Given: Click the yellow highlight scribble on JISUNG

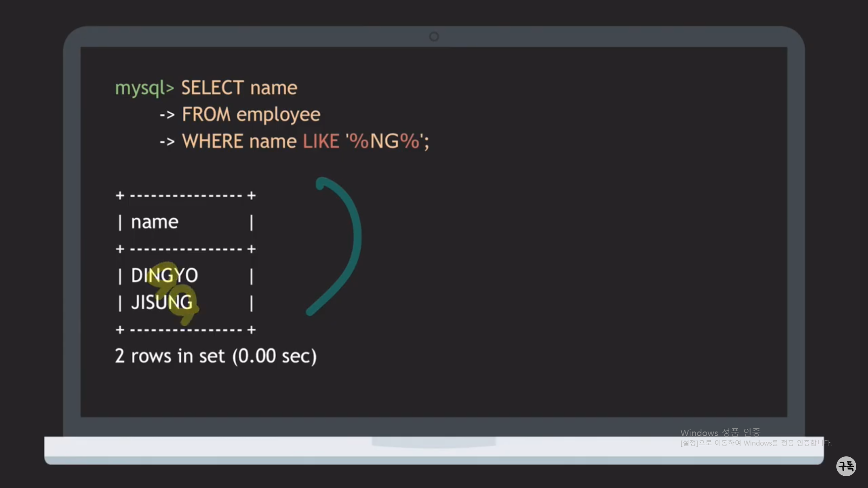Looking at the screenshot, I should click(x=183, y=306).
